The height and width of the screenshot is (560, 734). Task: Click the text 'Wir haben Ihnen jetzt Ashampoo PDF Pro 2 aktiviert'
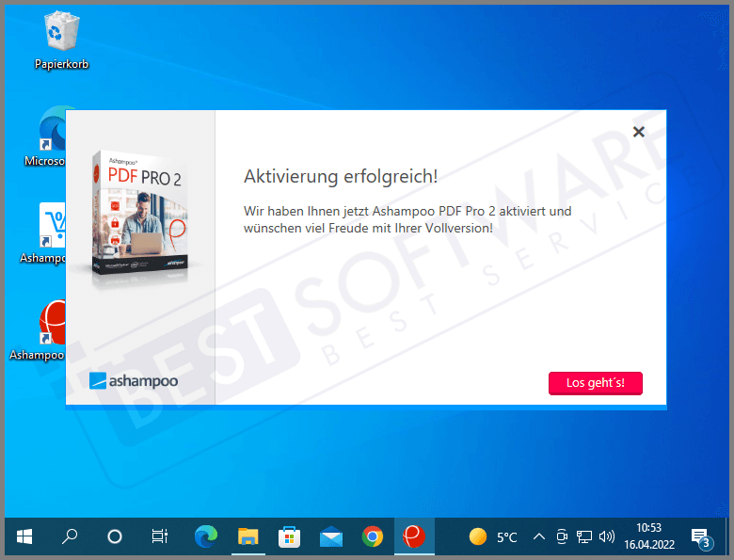click(394, 211)
